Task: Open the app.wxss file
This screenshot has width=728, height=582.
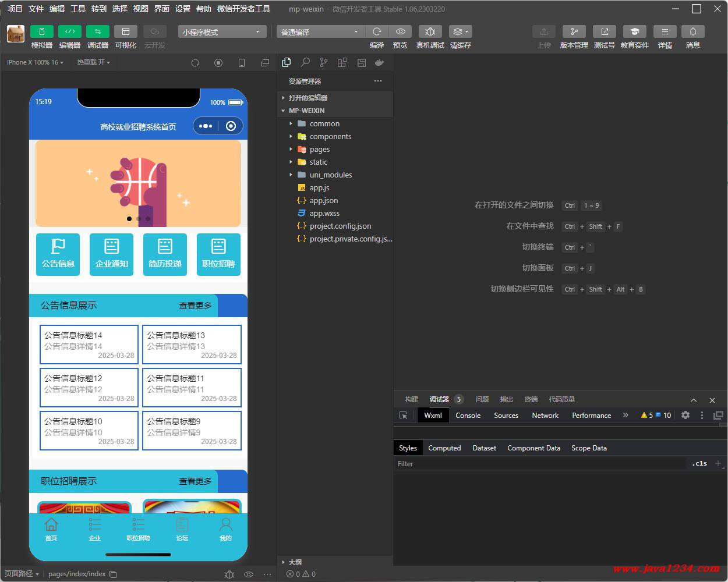Action: pos(335,213)
